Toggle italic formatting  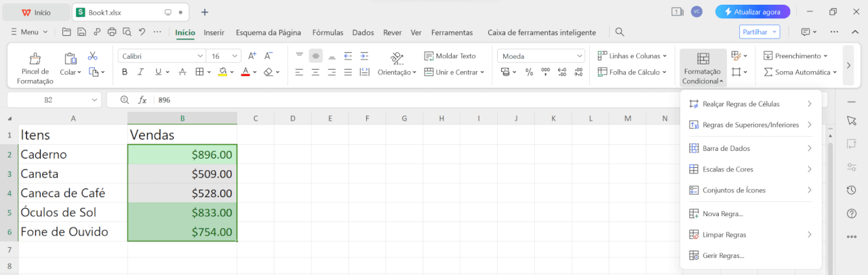(x=141, y=72)
